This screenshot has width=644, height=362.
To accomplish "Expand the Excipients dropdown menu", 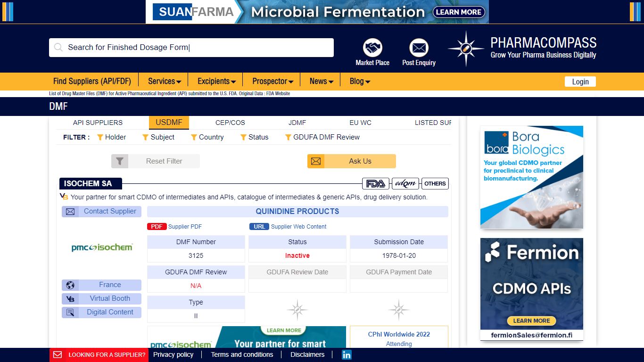I will pos(216,81).
